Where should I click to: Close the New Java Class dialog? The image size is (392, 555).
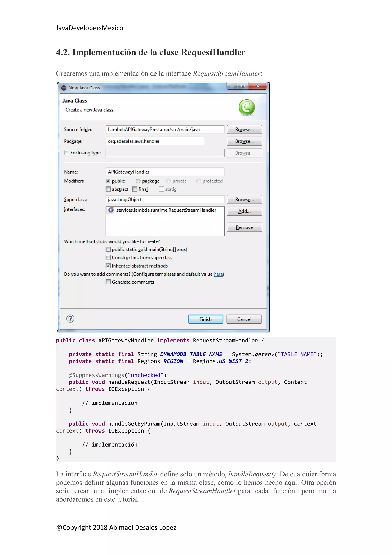click(x=258, y=86)
